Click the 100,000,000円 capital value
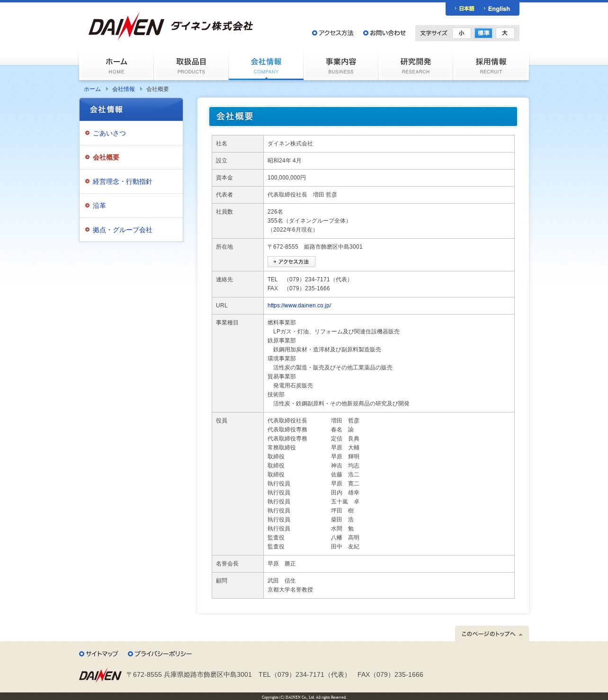This screenshot has width=608, height=700. pos(286,178)
